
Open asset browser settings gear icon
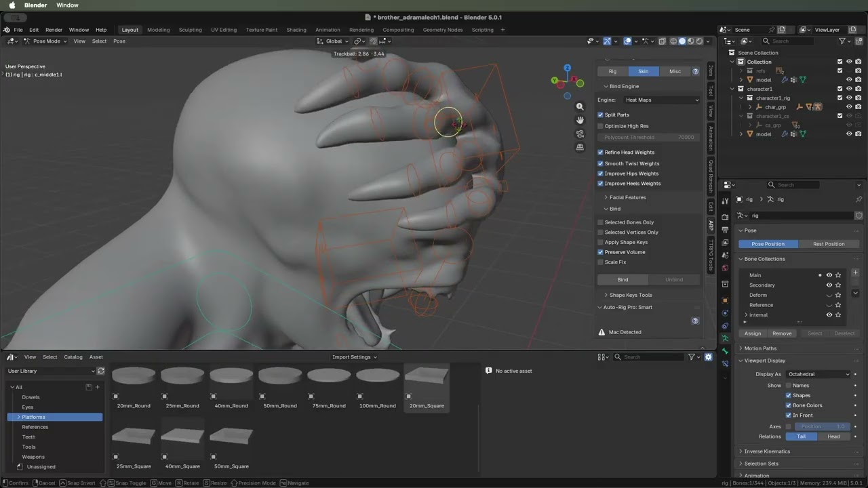[709, 357]
